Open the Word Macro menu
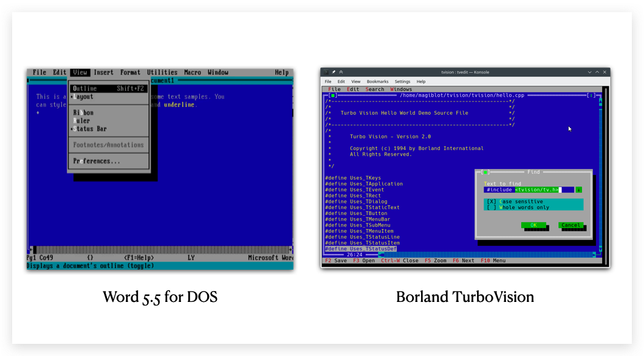644x356 pixels. (x=193, y=72)
